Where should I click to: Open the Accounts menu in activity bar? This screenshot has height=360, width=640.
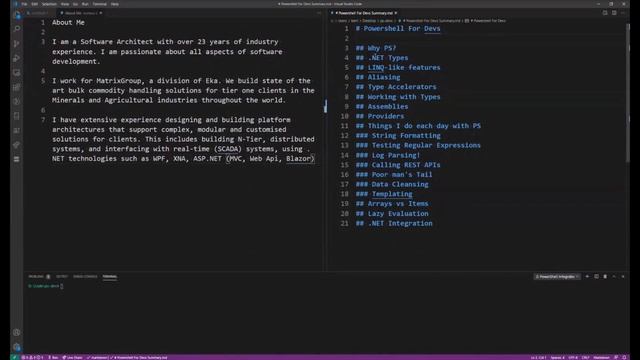tap(17, 333)
